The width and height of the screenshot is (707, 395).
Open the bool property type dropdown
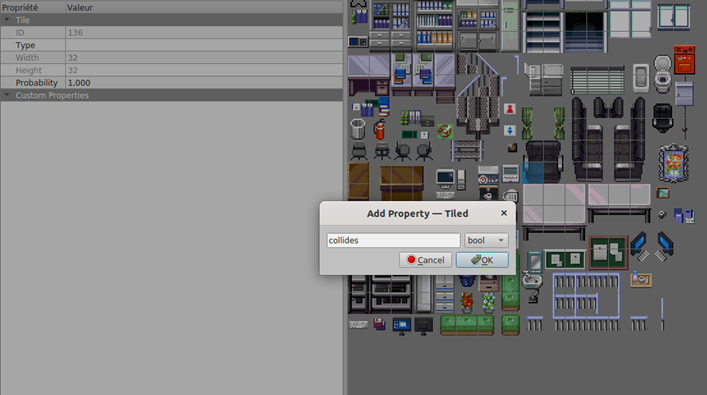click(486, 240)
